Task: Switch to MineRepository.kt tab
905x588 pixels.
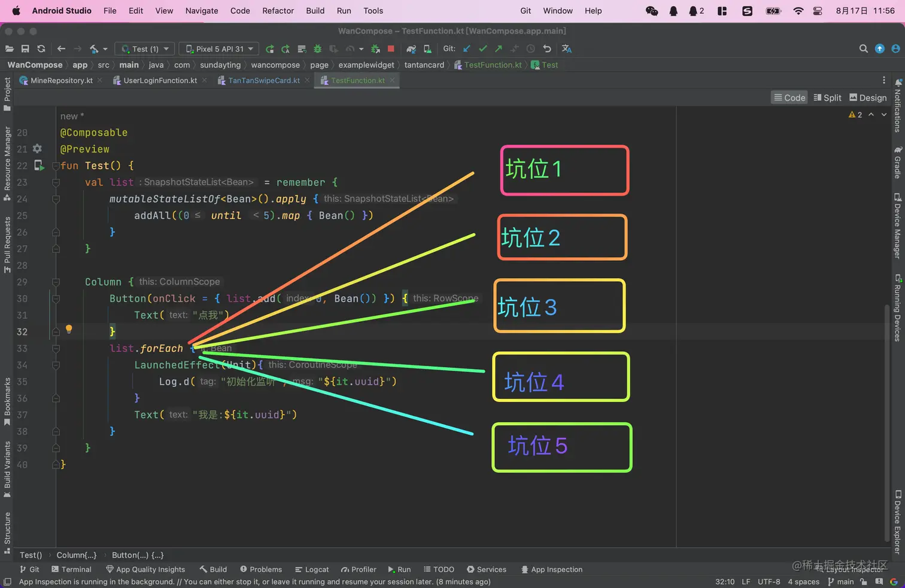Action: 62,80
